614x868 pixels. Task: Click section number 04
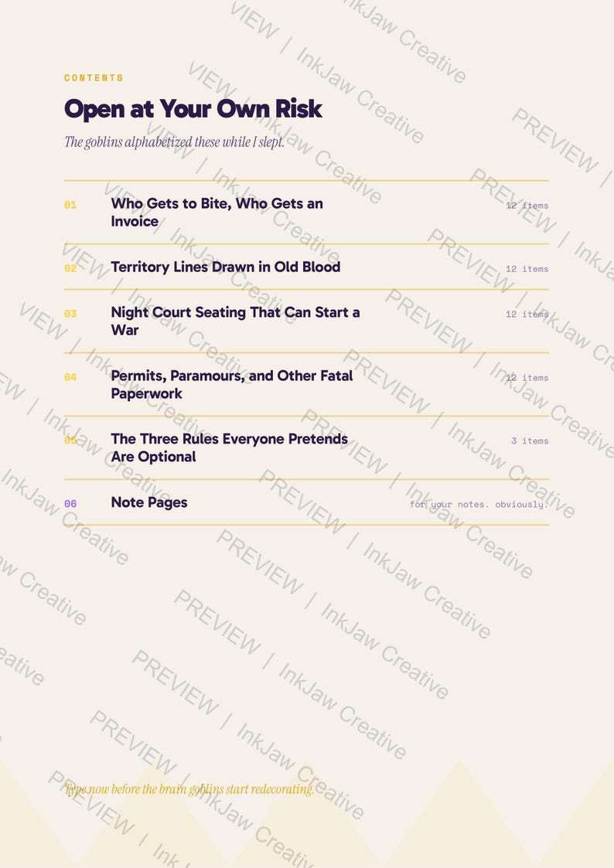pos(70,377)
